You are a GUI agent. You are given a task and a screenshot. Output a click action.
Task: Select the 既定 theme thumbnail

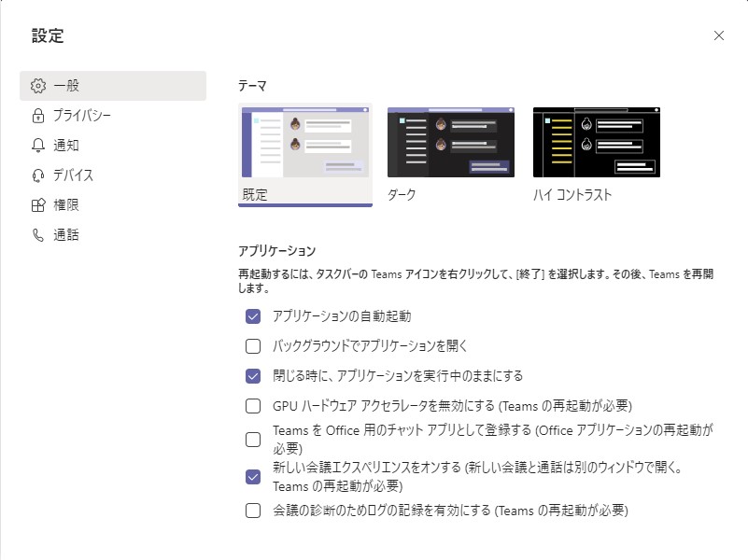(306, 140)
